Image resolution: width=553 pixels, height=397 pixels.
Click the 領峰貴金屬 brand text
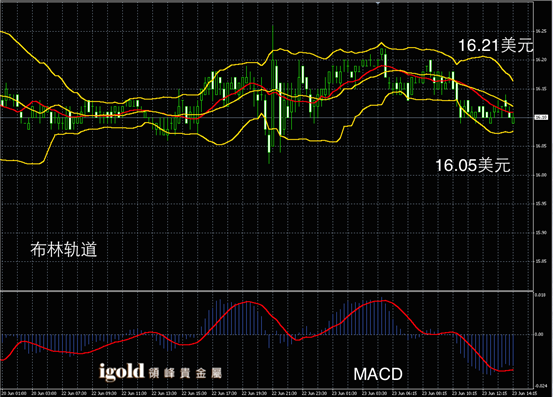pos(186,373)
